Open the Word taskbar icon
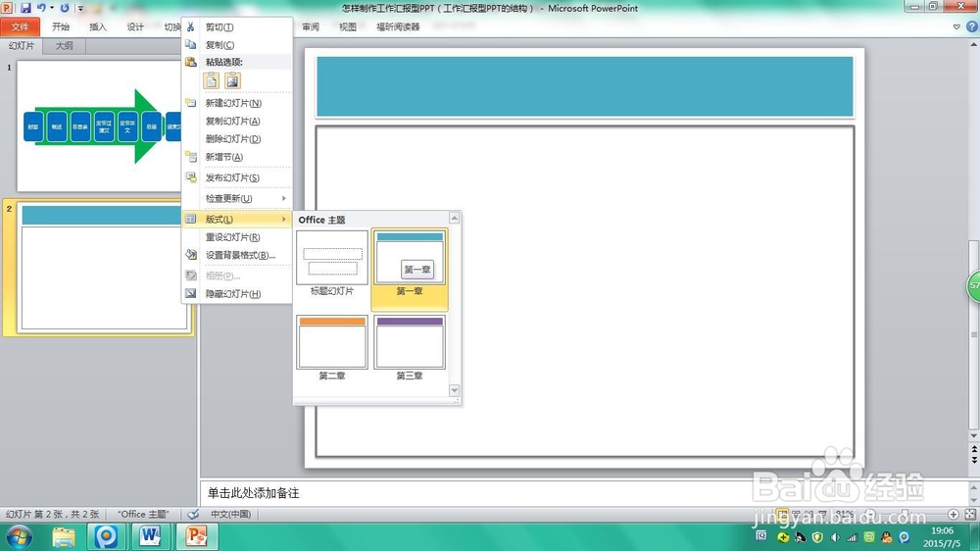This screenshot has width=980, height=551. click(150, 536)
